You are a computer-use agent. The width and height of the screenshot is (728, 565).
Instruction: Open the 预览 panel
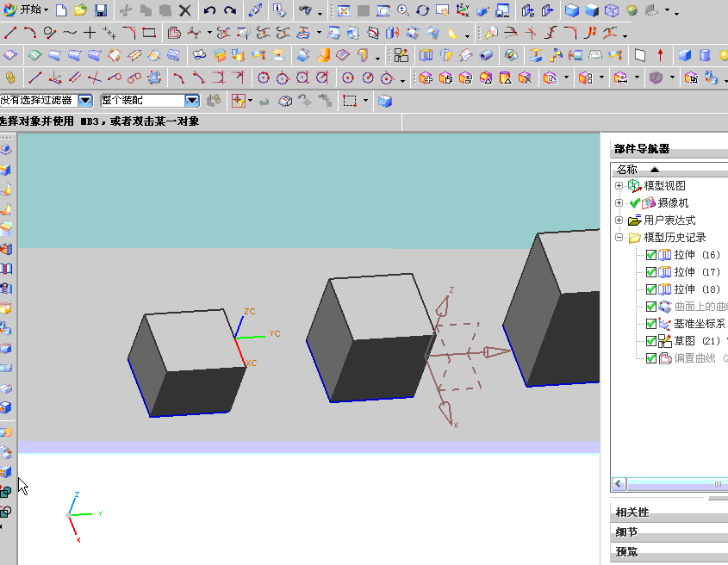click(x=669, y=552)
